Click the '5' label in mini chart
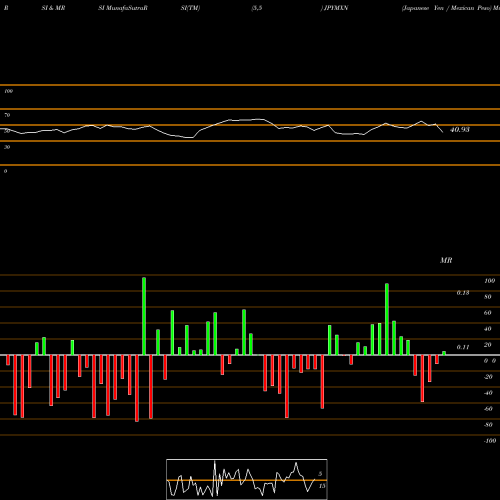Viewport: 500px width, 500px height. (x=320, y=474)
